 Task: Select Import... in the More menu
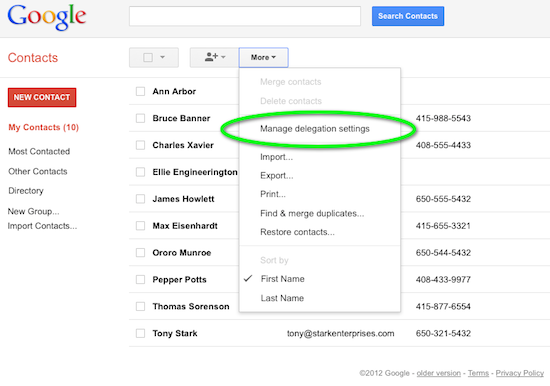[x=276, y=157]
